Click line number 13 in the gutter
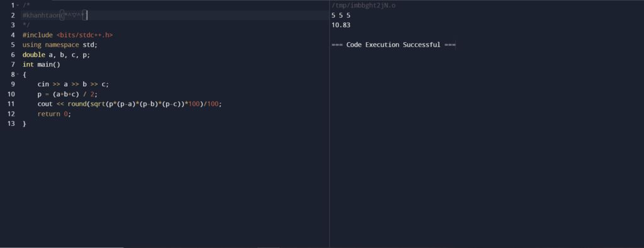 tap(11, 124)
